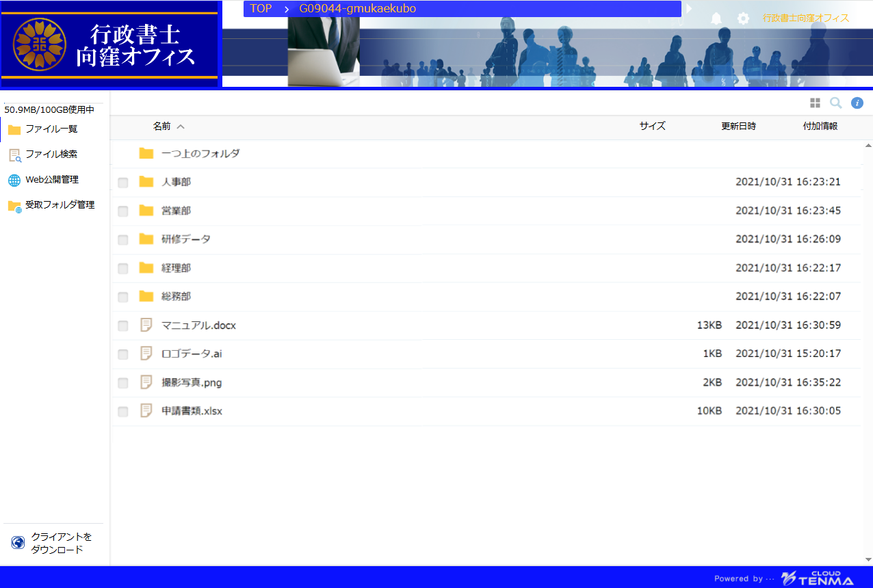Click the Web公開管理 globe icon
This screenshot has width=873, height=588.
[14, 181]
